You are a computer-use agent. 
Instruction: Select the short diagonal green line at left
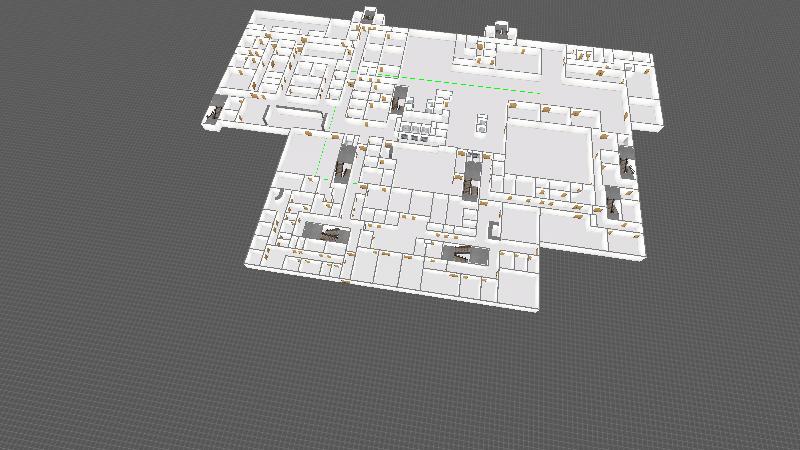320,157
